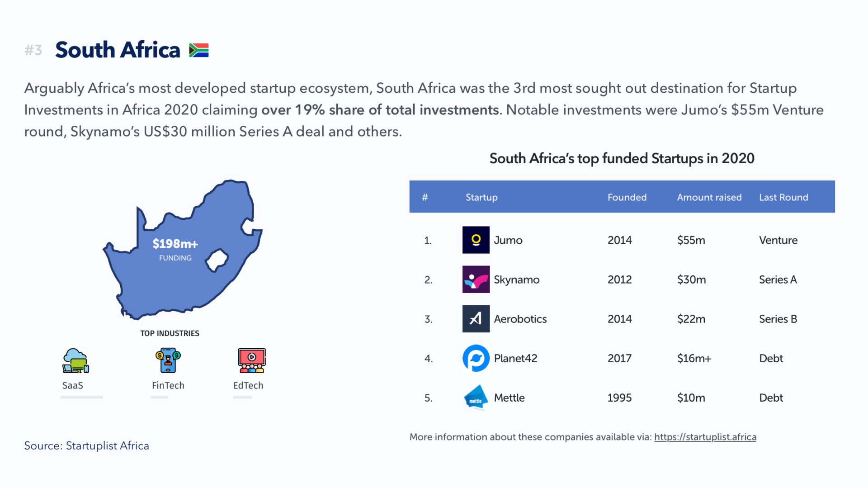Click the Founded column header

(627, 197)
